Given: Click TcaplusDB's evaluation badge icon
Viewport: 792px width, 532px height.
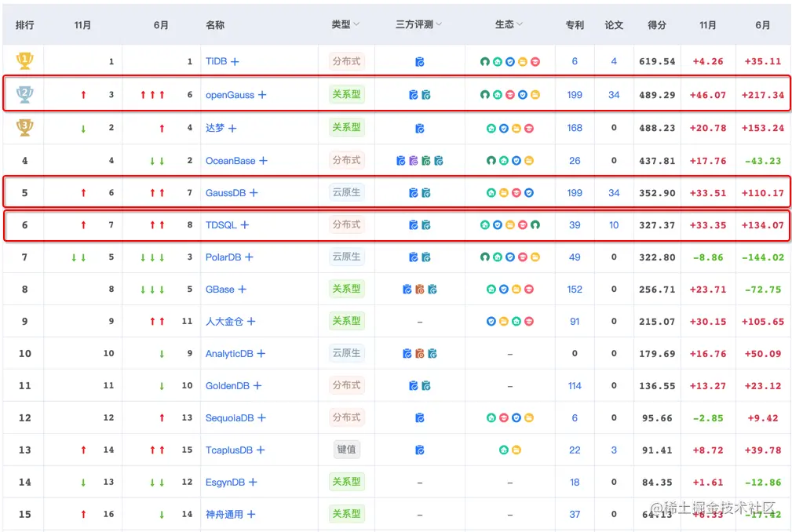Looking at the screenshot, I should [420, 450].
